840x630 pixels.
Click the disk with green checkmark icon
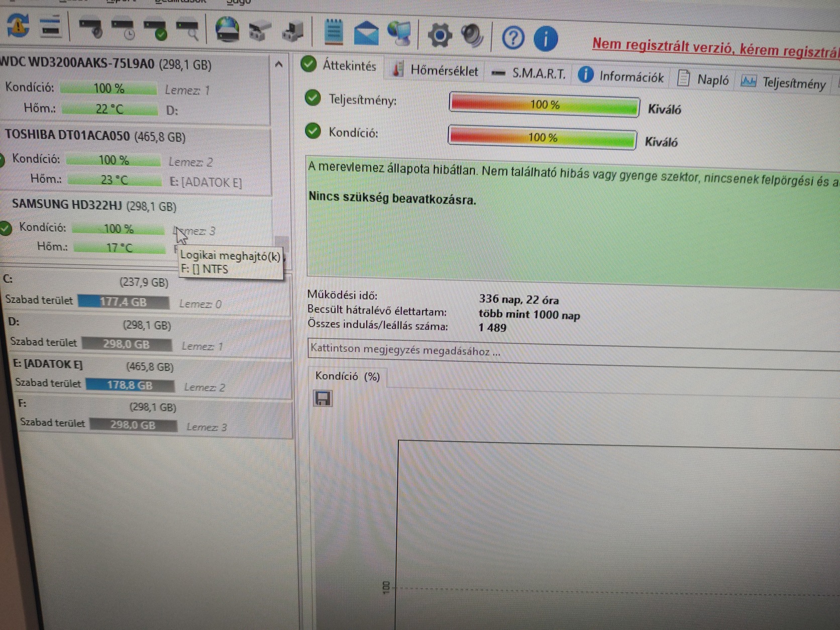tap(155, 30)
